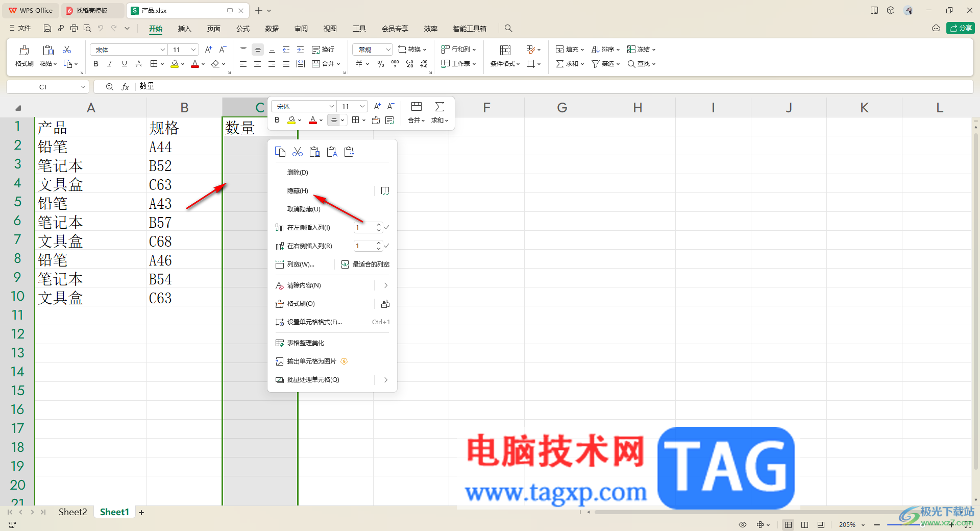The width and height of the screenshot is (980, 531).
Task: Switch to page layout view in the status bar
Action: click(x=804, y=525)
